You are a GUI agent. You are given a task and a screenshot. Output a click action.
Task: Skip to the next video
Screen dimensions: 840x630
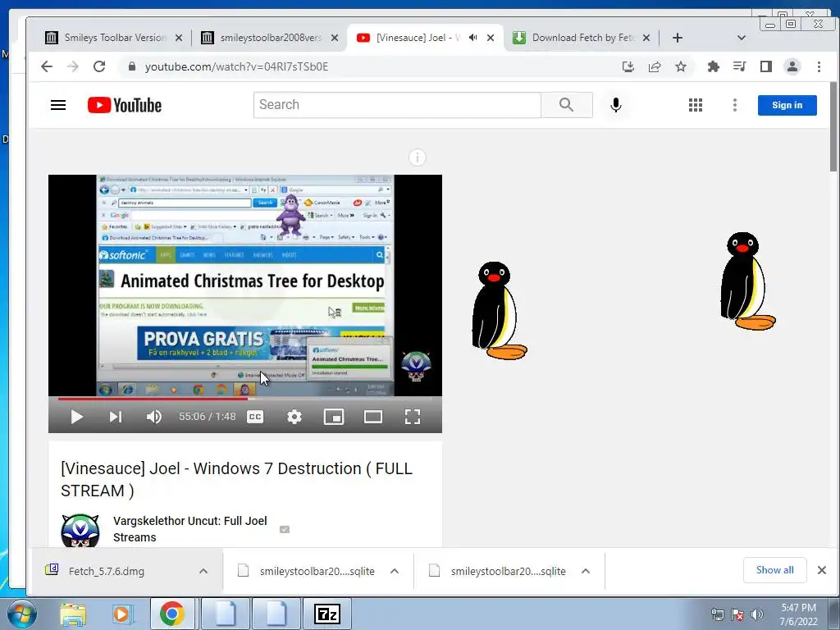tap(116, 417)
